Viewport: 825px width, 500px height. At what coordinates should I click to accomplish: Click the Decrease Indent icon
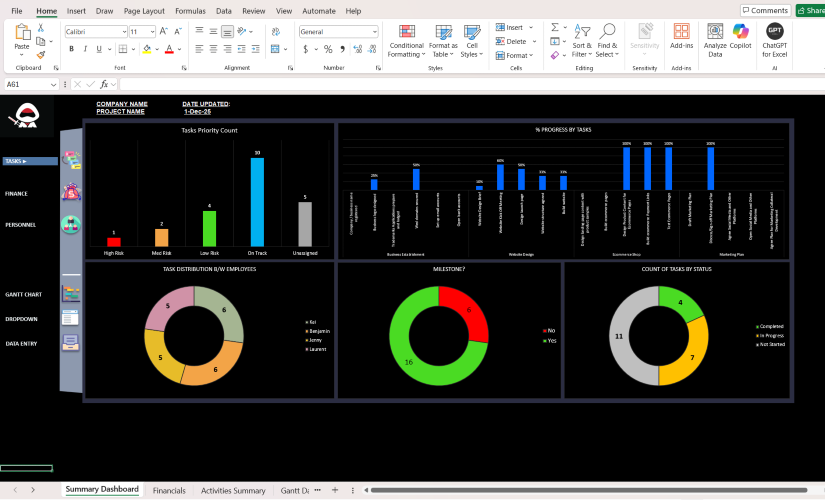pos(242,49)
